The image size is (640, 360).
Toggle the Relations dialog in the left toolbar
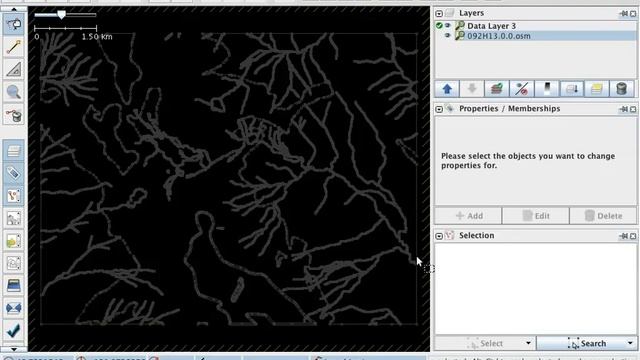pyautogui.click(x=14, y=218)
